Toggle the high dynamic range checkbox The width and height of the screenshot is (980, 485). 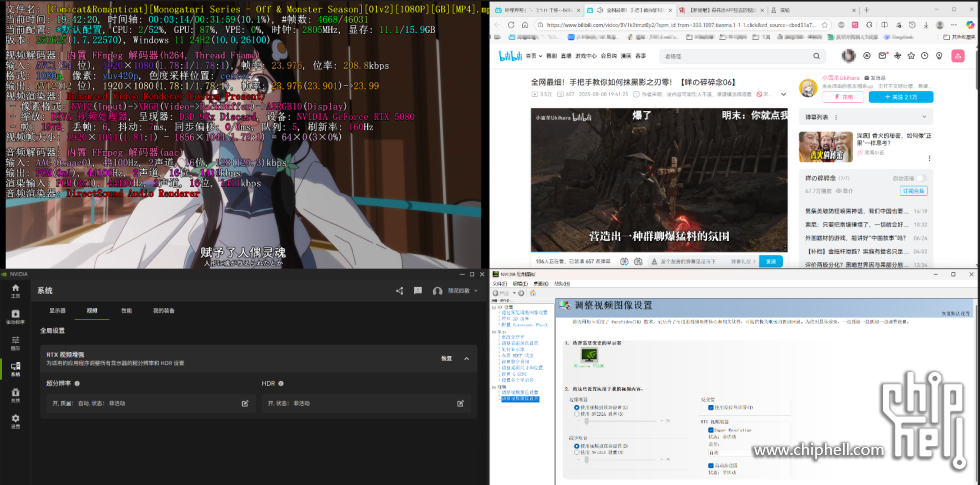(x=711, y=466)
